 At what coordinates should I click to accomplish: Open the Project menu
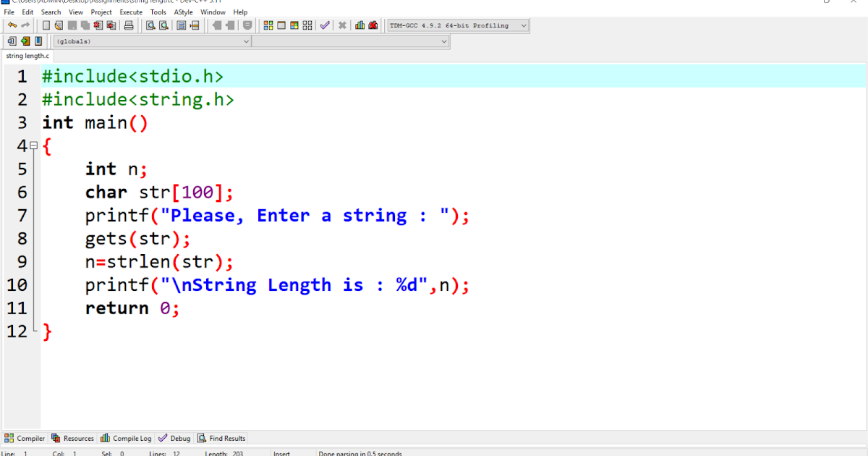(x=101, y=12)
